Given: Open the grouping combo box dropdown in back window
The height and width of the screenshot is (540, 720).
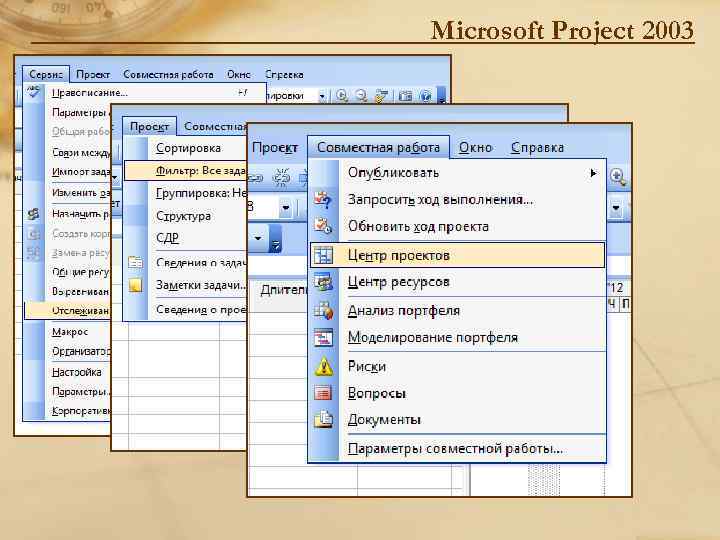Looking at the screenshot, I should 322,96.
